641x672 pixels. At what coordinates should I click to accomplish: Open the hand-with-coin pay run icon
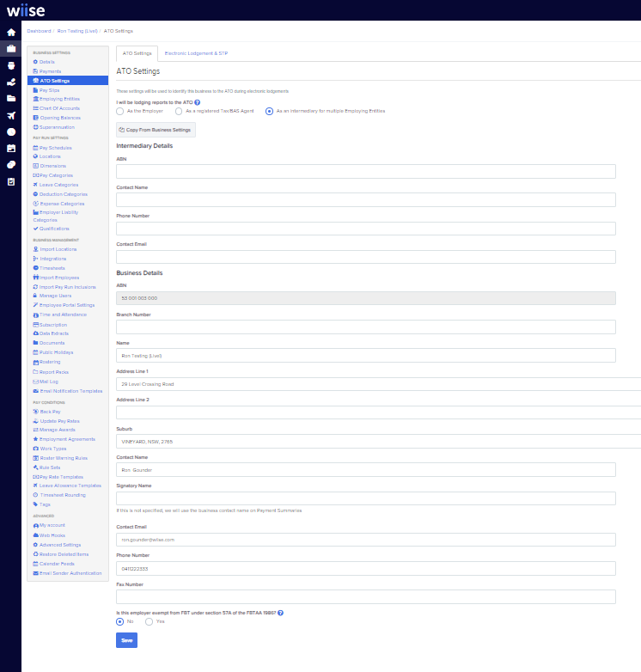click(x=11, y=82)
